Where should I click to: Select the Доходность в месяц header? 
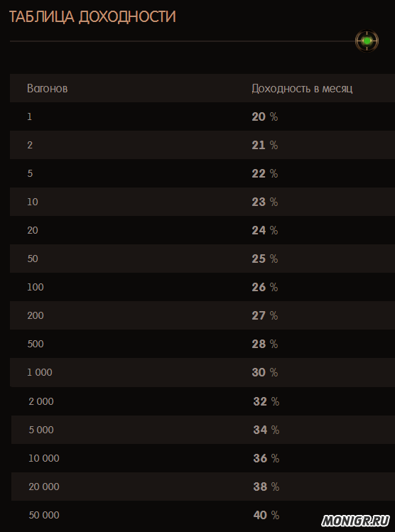[x=302, y=89]
